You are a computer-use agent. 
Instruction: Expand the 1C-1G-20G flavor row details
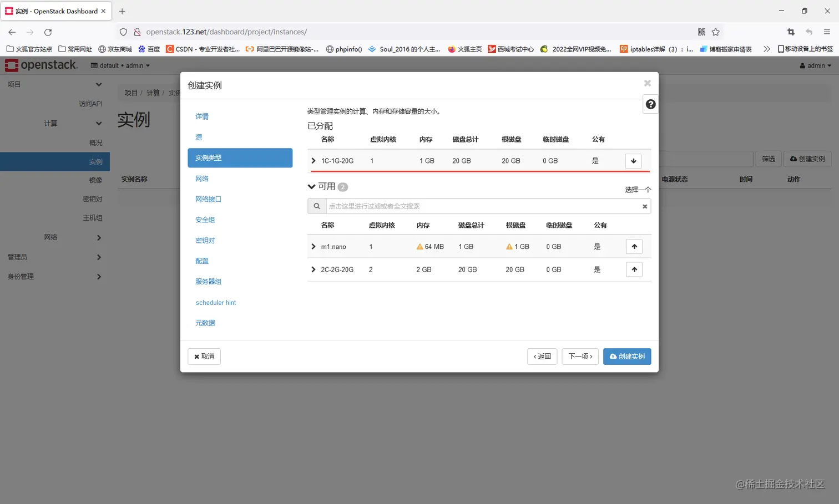pos(313,161)
